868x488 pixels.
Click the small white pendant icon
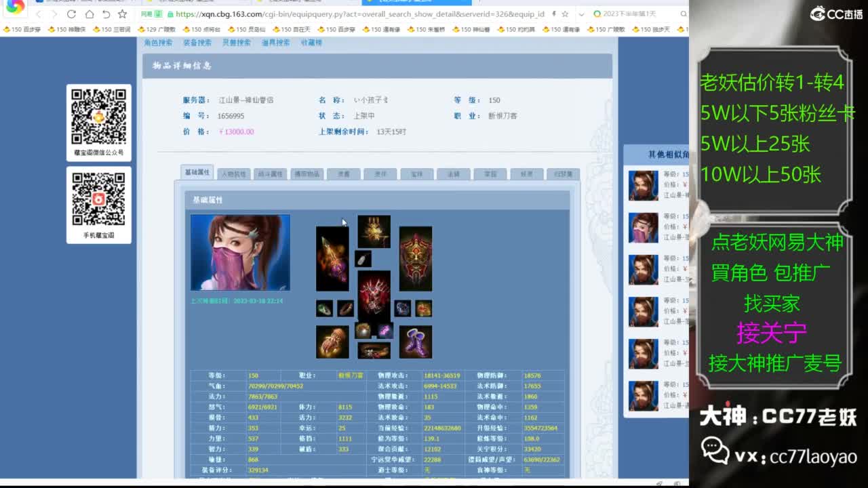click(363, 258)
